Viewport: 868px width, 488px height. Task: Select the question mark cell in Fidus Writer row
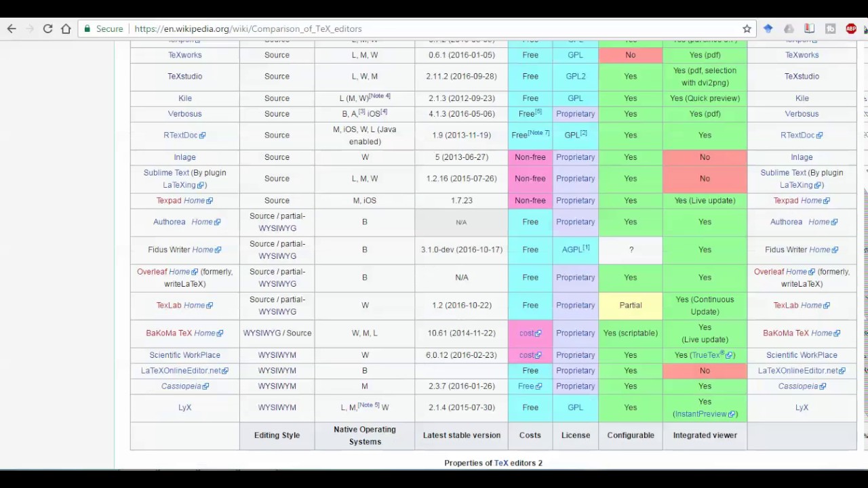tap(631, 249)
